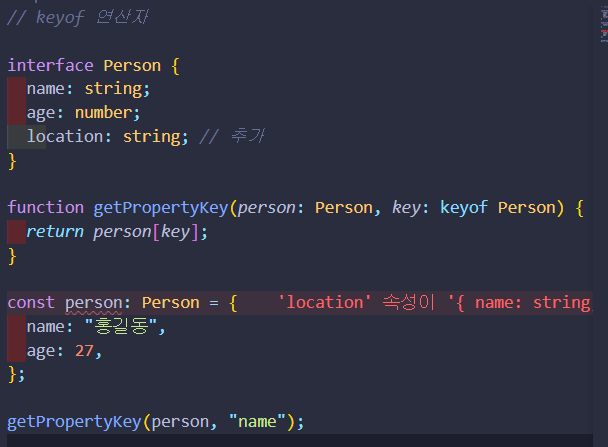
Task: Click the 'interface' keyword
Action: pos(50,65)
